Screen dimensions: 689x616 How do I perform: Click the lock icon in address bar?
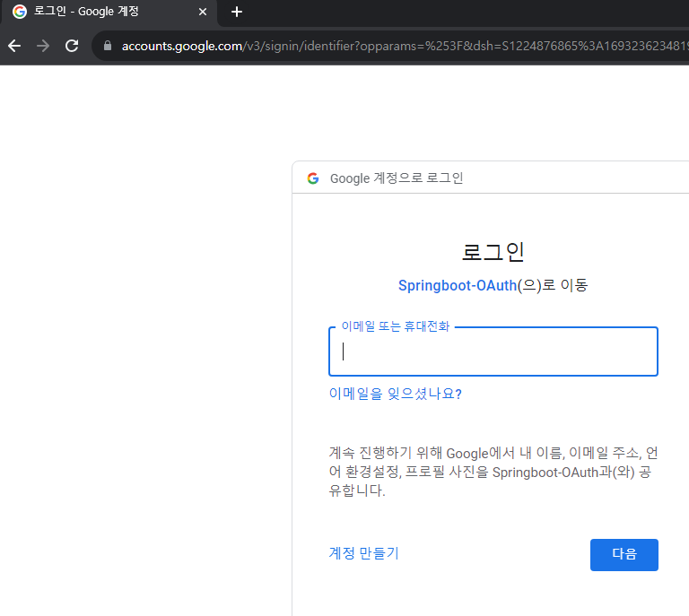pos(108,46)
